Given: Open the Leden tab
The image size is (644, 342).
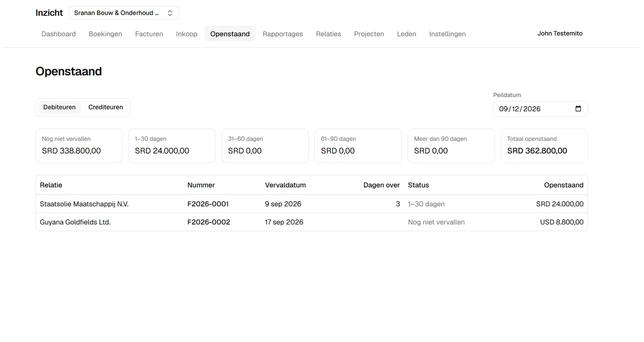Looking at the screenshot, I should (407, 34).
